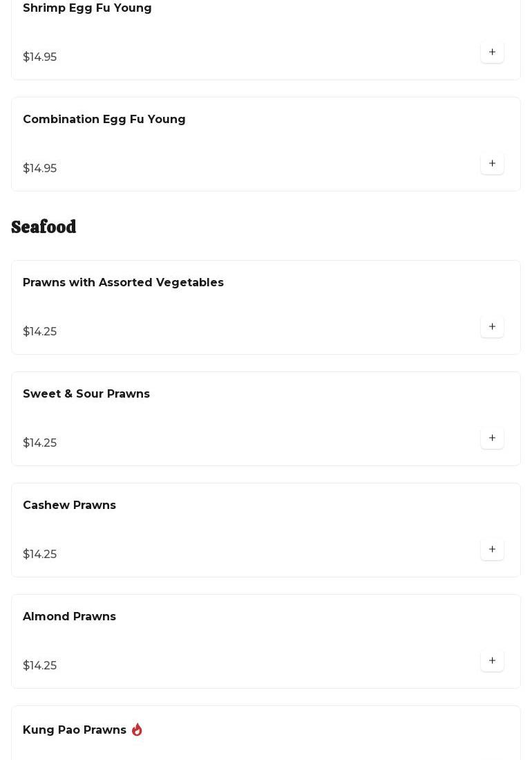The image size is (532, 760).
Task: Add Sweet & Sour Prawns to order
Action: pyautogui.click(x=492, y=438)
